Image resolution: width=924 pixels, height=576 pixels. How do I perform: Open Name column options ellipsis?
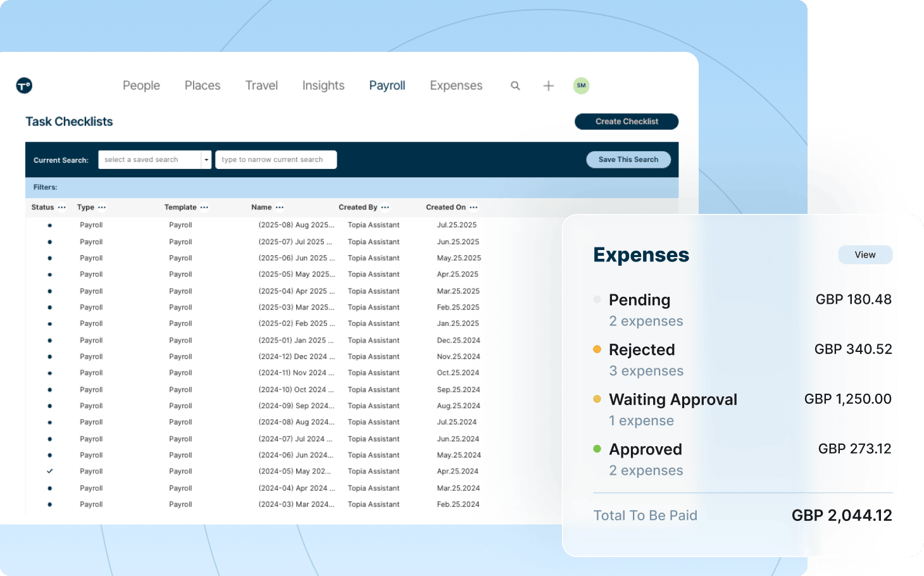click(x=280, y=208)
